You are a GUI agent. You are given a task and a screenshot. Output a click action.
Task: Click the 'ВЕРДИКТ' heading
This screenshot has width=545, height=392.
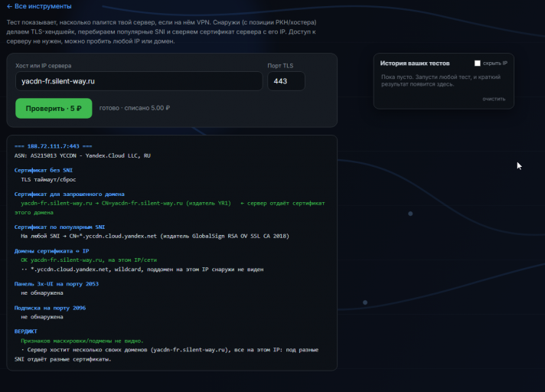tap(26, 332)
